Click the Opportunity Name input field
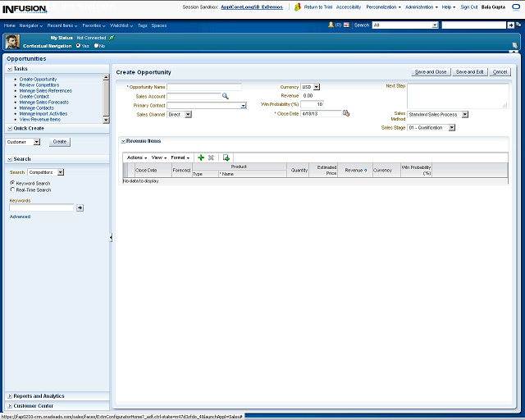Viewport: 525px width, 420px height. tap(204, 87)
